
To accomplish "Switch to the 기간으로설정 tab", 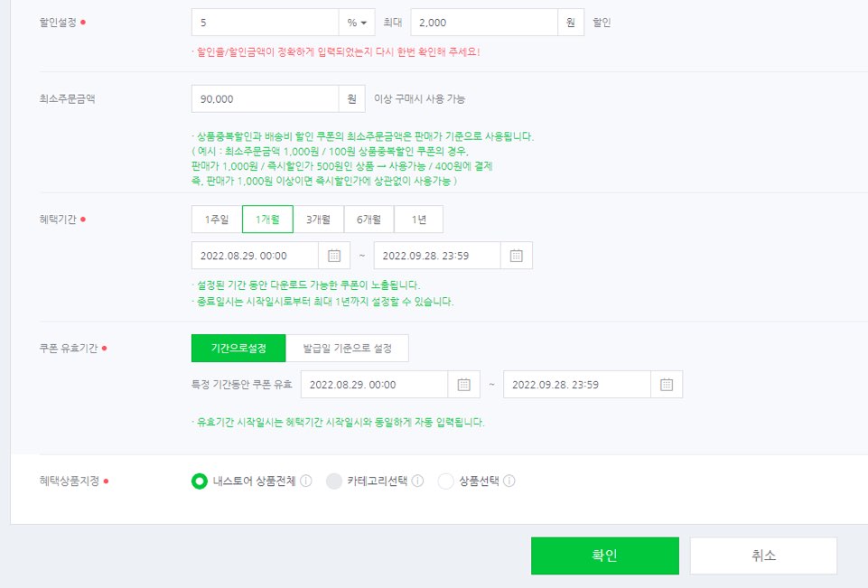I will coord(238,348).
